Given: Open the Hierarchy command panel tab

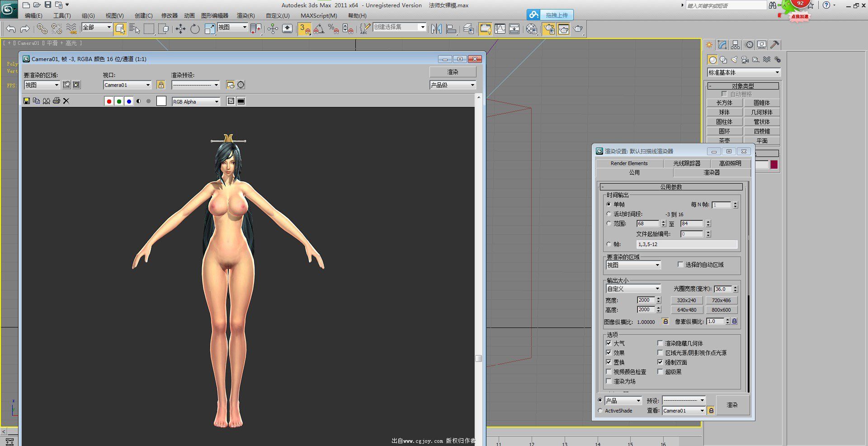Looking at the screenshot, I should (x=736, y=45).
